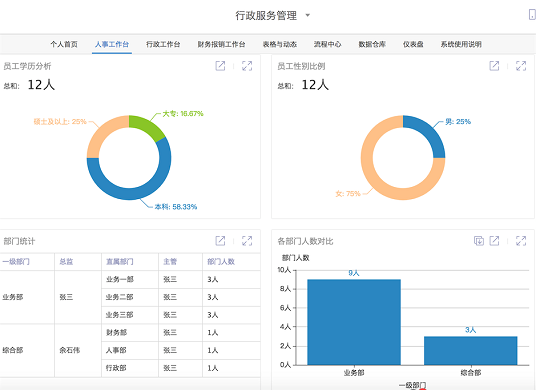Click the 大专: 16.67% chart label
This screenshot has width=536, height=390.
183,114
